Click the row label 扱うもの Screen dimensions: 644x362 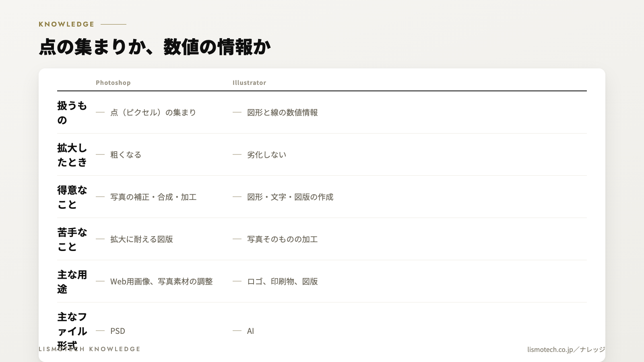click(72, 113)
